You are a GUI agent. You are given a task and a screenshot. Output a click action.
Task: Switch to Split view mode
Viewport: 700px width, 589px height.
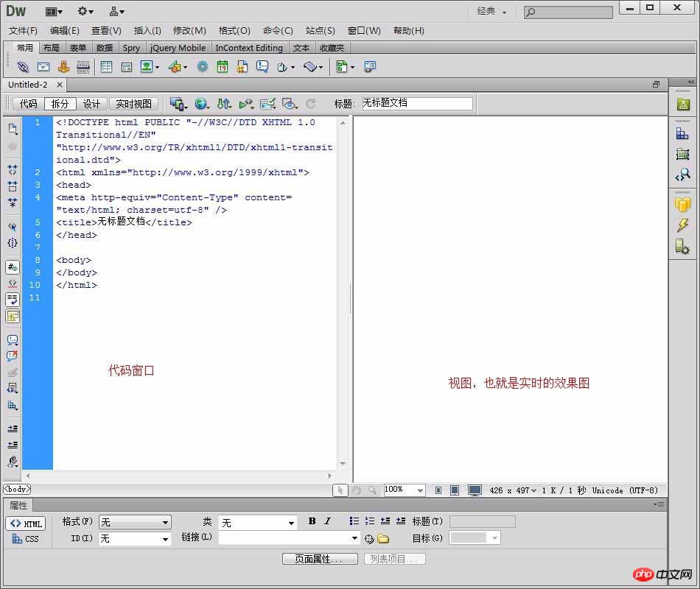pyautogui.click(x=60, y=104)
